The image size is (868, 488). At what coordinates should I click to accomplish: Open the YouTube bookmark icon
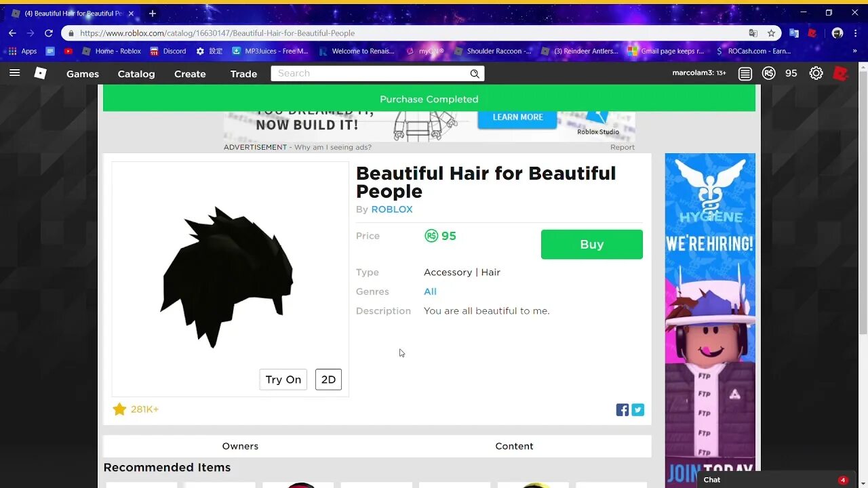(x=68, y=51)
